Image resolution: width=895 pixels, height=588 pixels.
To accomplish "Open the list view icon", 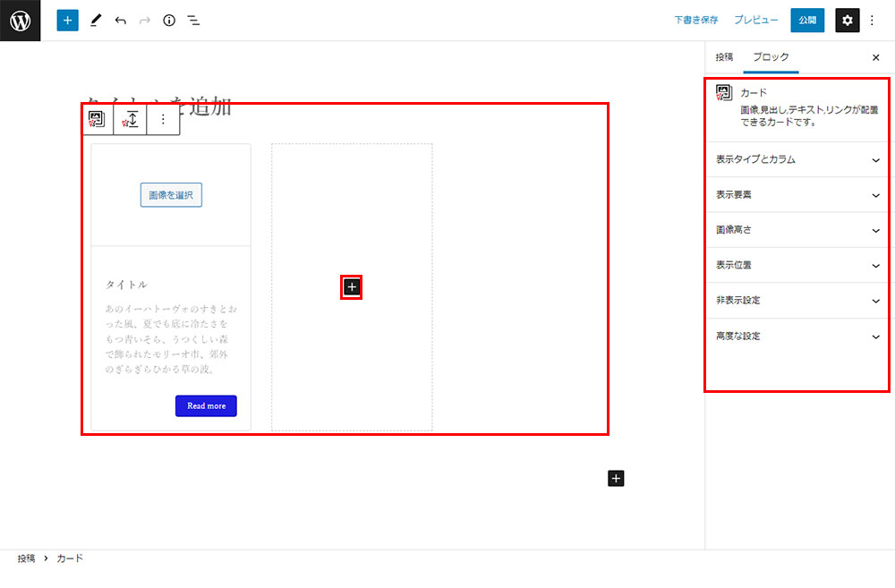I will tap(193, 20).
